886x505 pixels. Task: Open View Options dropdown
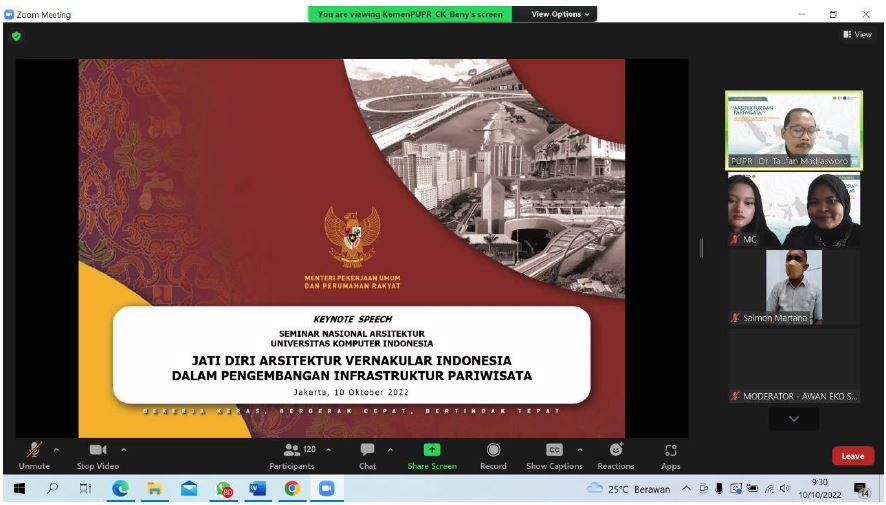[559, 14]
